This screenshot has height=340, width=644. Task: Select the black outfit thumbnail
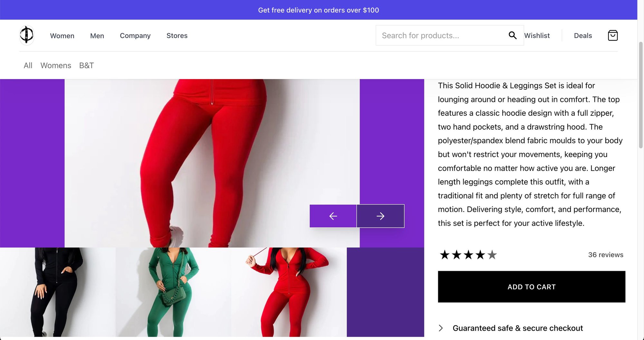pos(58,292)
